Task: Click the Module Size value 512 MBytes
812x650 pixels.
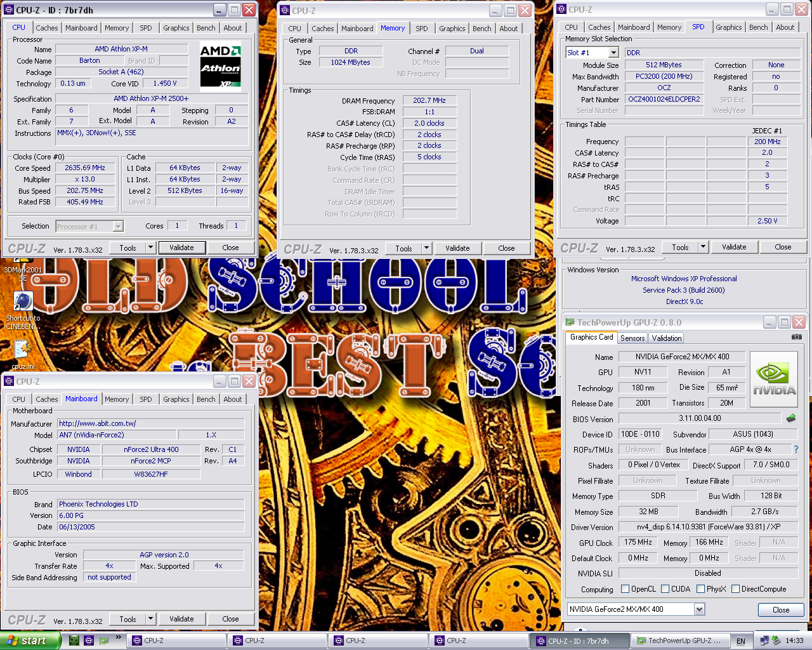Action: (x=664, y=65)
